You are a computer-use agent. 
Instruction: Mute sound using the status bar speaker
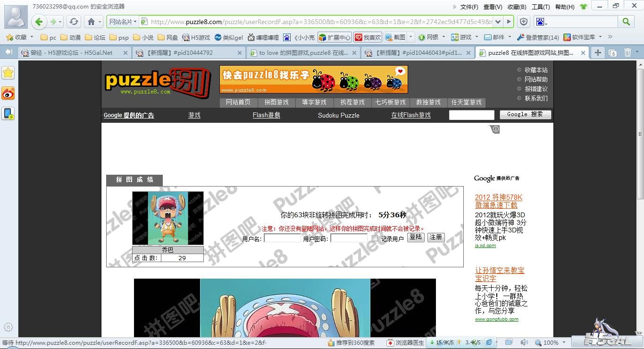(x=524, y=342)
